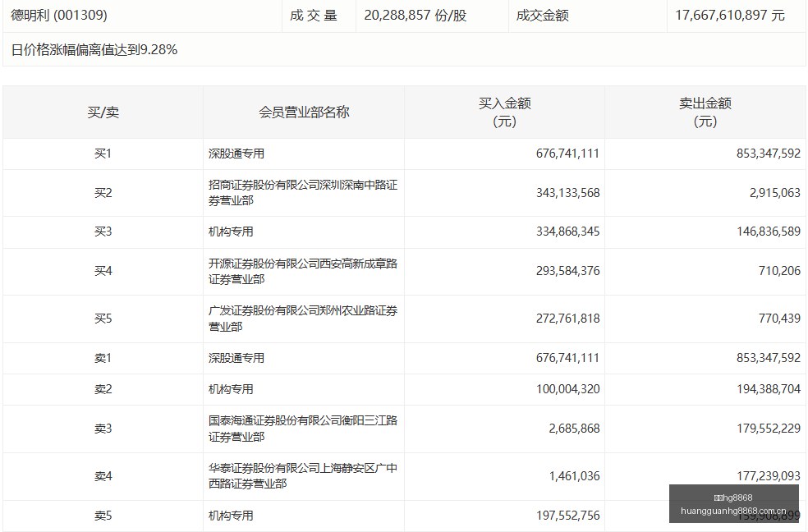Click the buy amount 2,685,868

[574, 429]
